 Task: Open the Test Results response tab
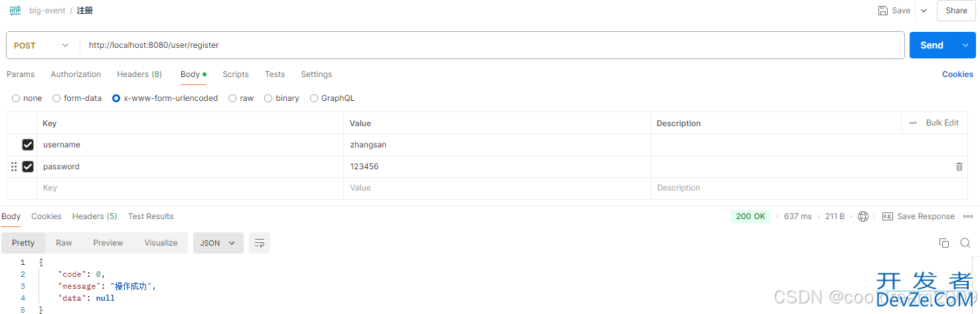click(x=151, y=216)
